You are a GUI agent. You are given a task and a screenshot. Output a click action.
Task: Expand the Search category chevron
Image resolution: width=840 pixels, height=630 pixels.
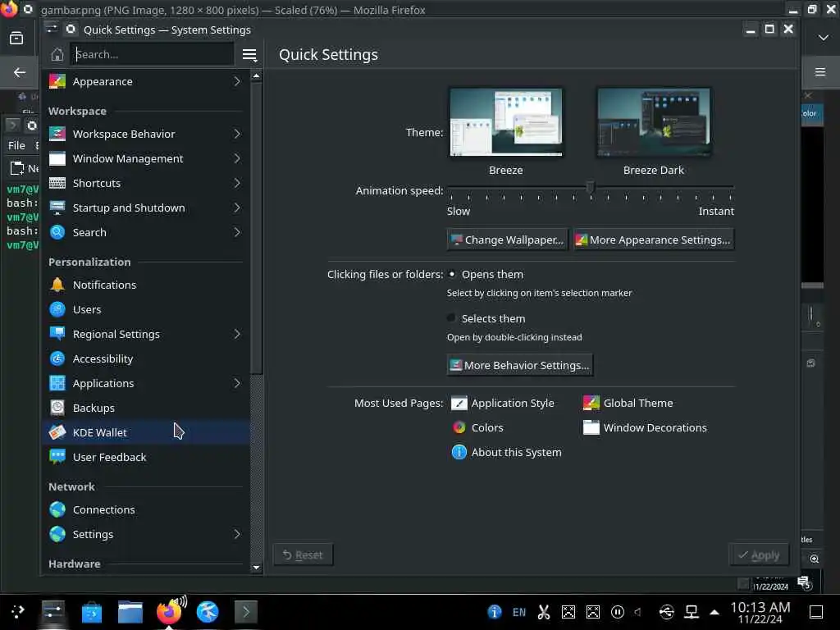coord(237,232)
